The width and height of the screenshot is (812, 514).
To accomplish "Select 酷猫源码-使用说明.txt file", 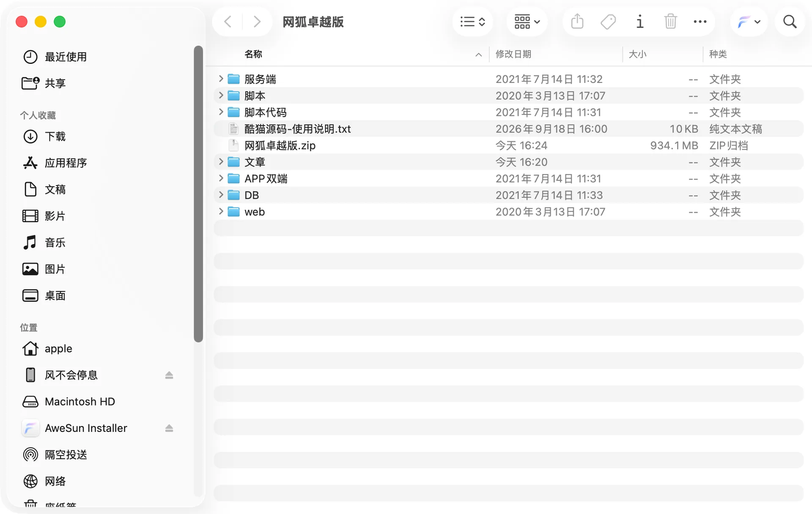I will tap(508, 129).
